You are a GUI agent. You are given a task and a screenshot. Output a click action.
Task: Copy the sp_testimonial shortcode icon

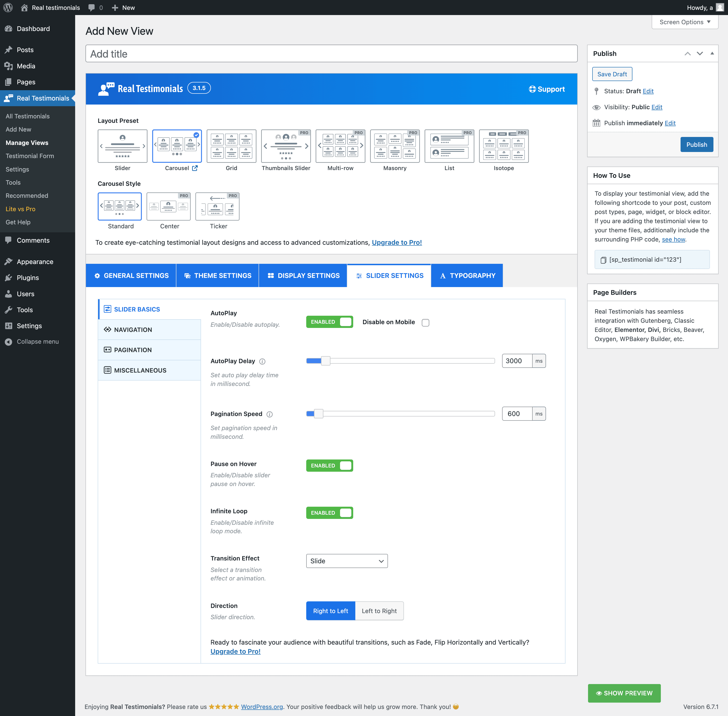[x=603, y=260]
